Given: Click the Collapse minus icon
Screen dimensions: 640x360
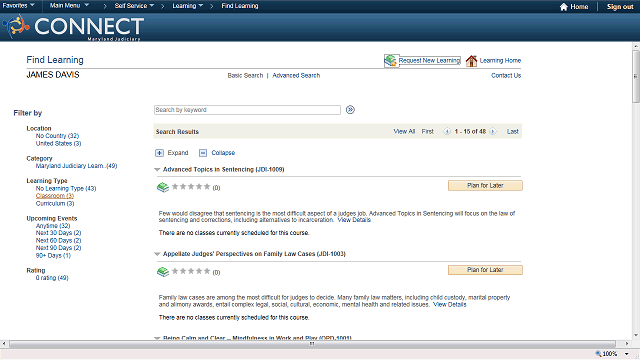Looking at the screenshot, I should 203,153.
